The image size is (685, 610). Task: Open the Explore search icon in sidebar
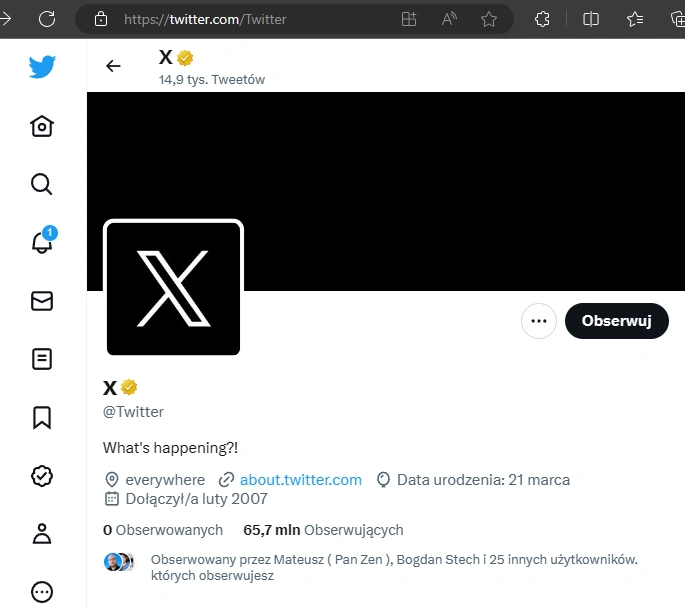click(42, 184)
